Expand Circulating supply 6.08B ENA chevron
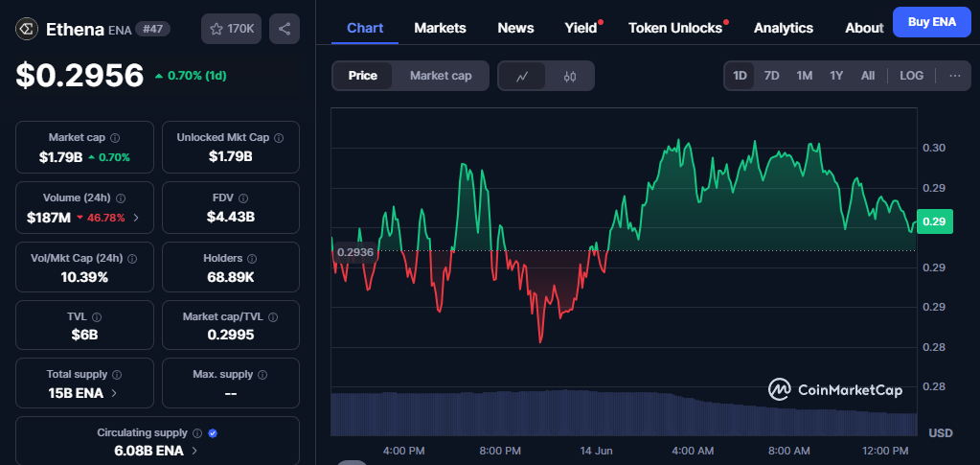Viewport: 980px width, 465px height. click(x=194, y=451)
